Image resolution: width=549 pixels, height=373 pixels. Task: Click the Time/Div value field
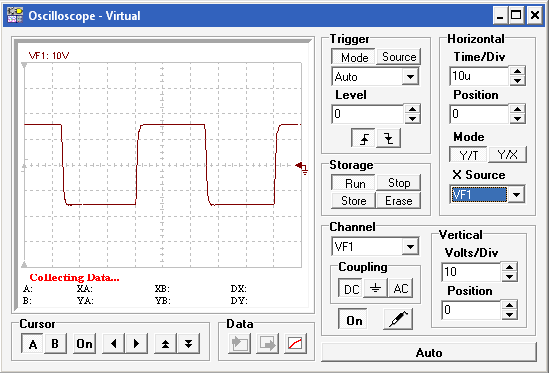tap(479, 76)
